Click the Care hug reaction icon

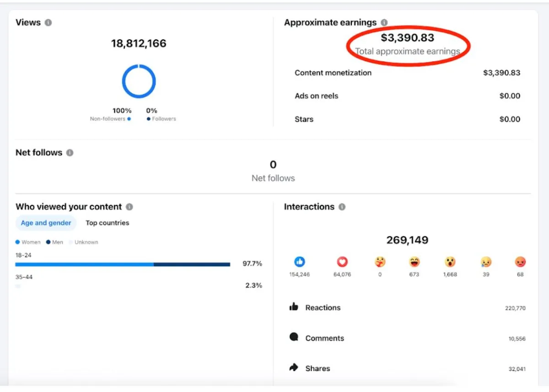click(x=380, y=262)
